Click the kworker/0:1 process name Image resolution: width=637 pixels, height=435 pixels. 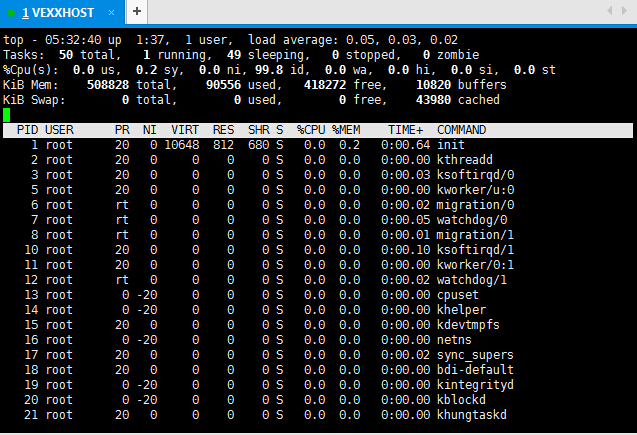(475, 265)
